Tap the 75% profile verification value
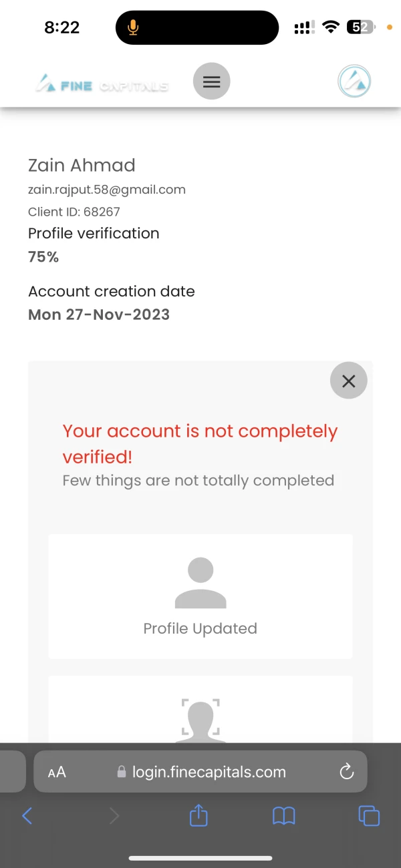 click(43, 256)
